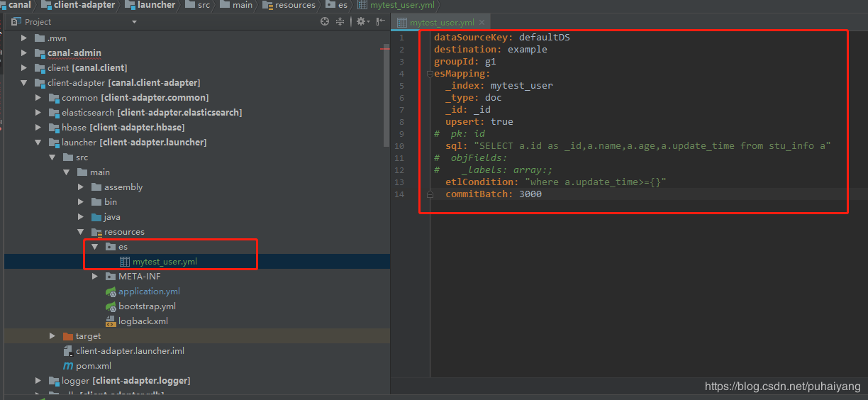Click the bin folder icon

pos(96,202)
